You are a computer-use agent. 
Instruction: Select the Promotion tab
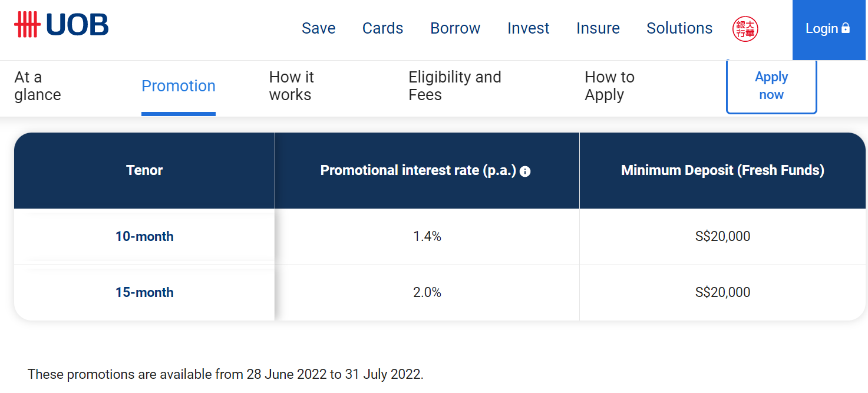[x=179, y=86]
